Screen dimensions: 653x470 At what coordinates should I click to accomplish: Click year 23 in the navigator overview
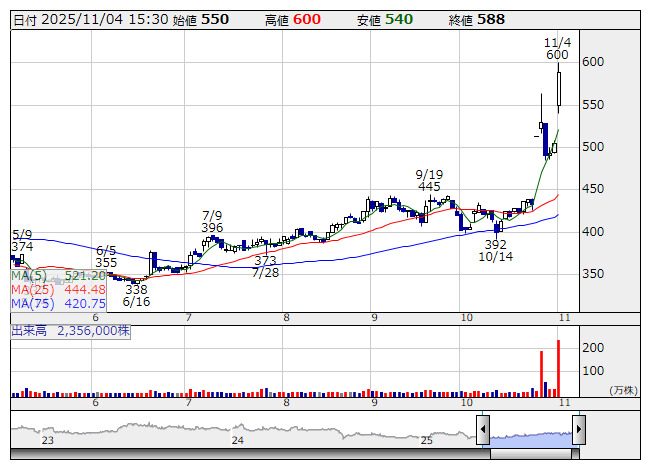[47, 440]
